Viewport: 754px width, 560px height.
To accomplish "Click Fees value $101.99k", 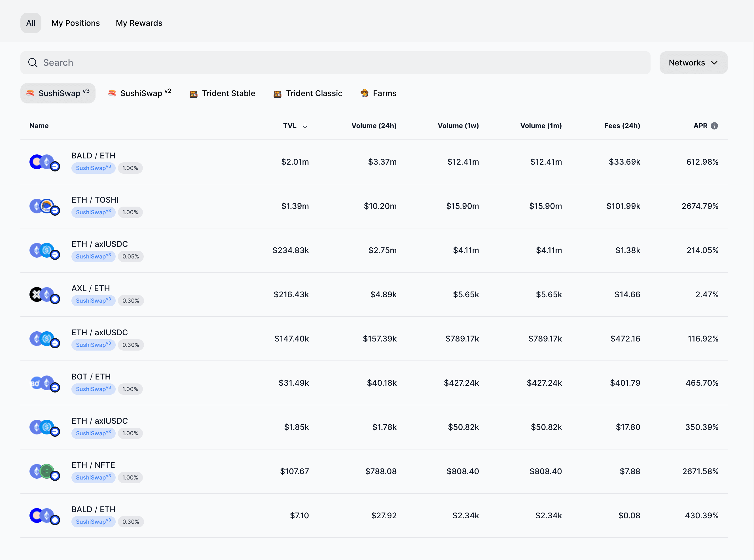I will tap(623, 206).
